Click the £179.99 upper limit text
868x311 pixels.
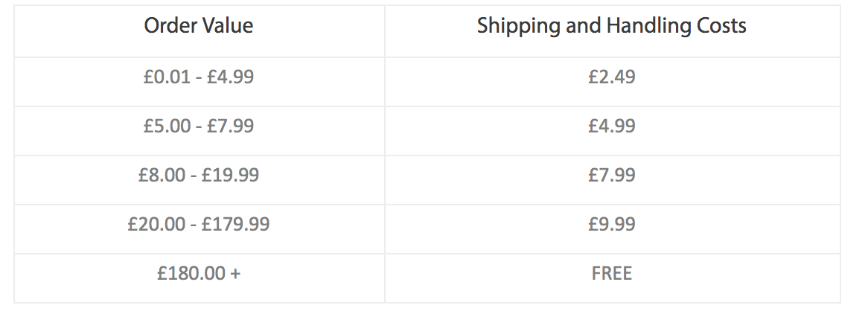point(235,224)
